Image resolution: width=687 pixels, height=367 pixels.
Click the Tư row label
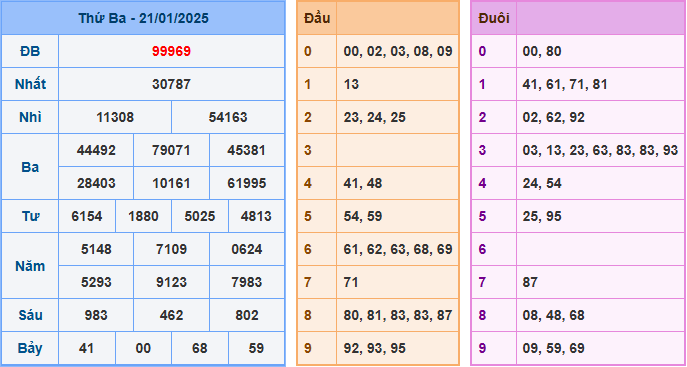coord(30,216)
